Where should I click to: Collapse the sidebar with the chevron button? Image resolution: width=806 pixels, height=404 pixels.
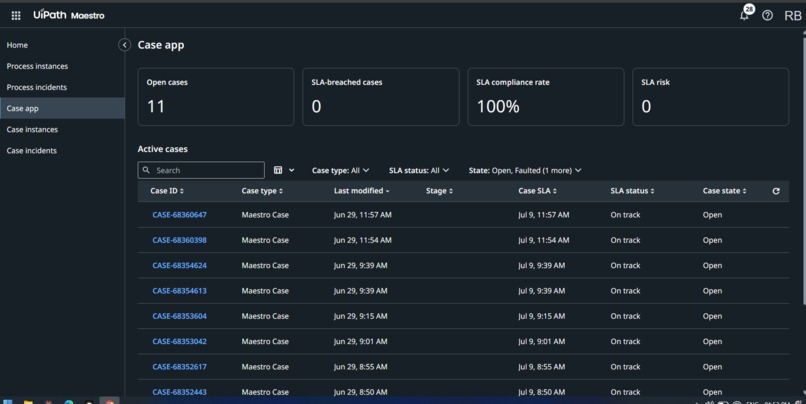[x=124, y=45]
